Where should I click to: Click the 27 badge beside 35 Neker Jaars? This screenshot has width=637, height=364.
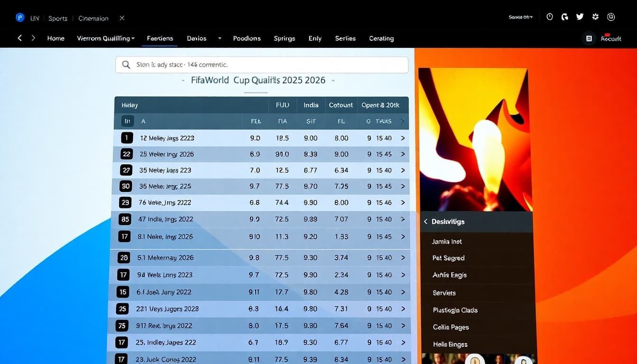(x=127, y=170)
